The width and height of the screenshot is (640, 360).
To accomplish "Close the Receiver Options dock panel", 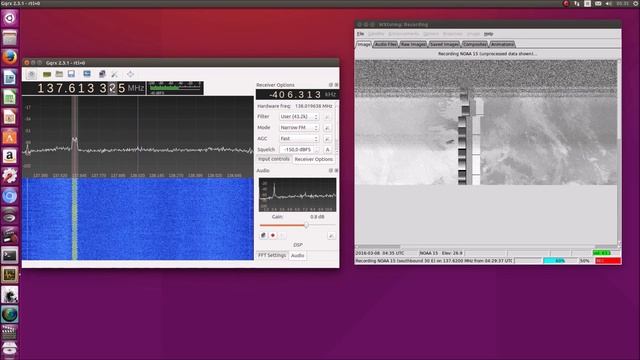I will click(x=336, y=85).
